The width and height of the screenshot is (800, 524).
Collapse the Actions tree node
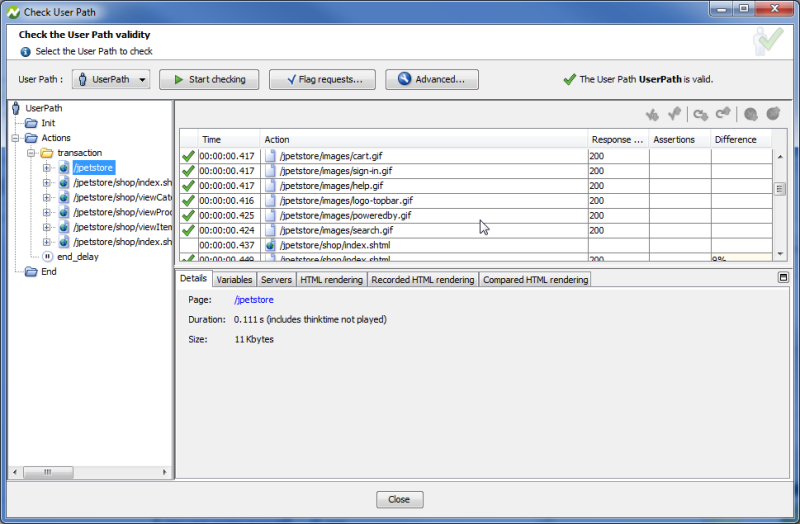pos(16,138)
